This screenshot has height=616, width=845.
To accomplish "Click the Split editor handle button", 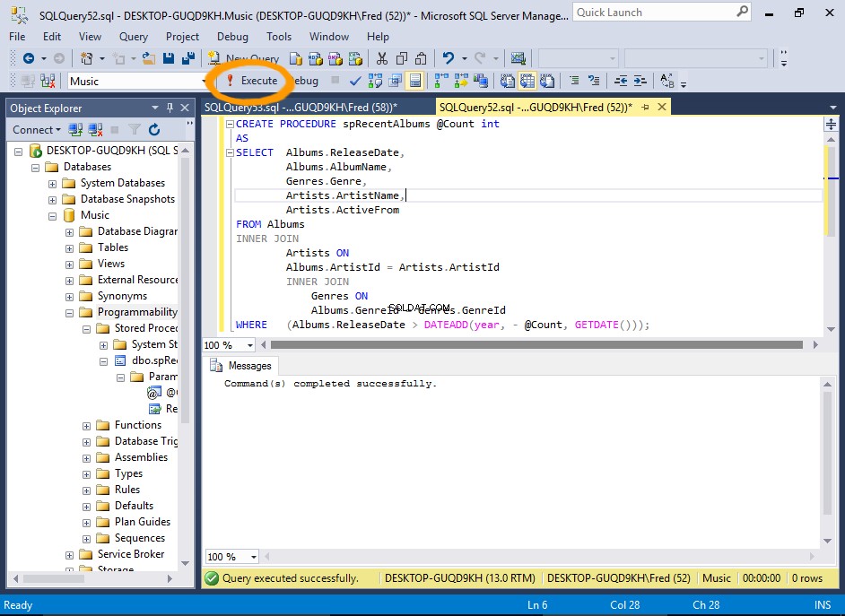I will (831, 125).
